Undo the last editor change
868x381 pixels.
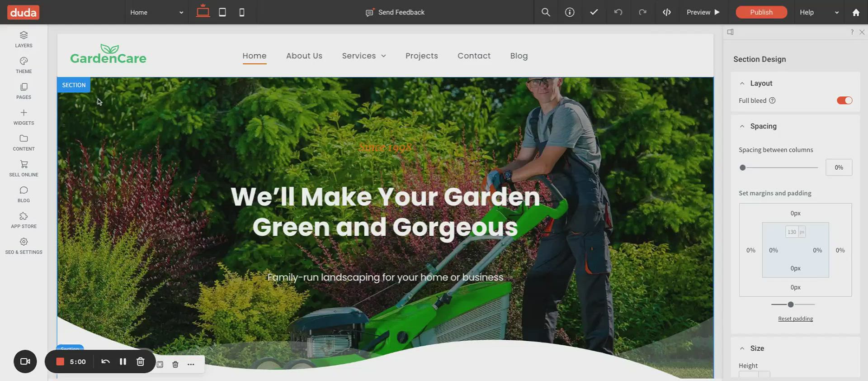point(618,12)
